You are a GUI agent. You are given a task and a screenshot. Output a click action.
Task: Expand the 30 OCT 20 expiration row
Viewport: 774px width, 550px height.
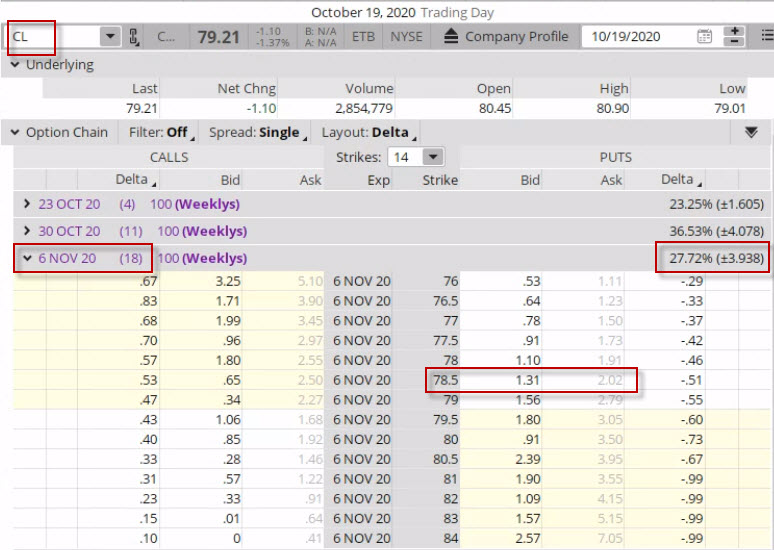[27, 231]
